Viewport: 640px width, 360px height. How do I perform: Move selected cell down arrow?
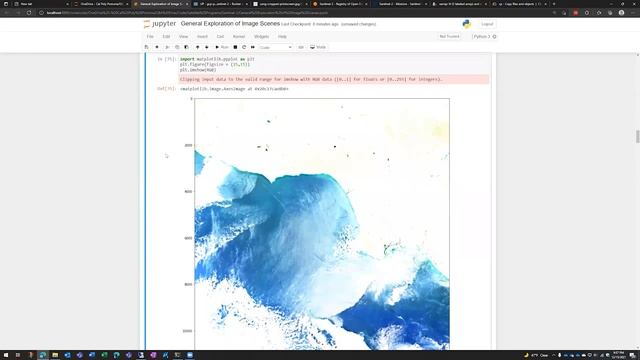point(207,47)
